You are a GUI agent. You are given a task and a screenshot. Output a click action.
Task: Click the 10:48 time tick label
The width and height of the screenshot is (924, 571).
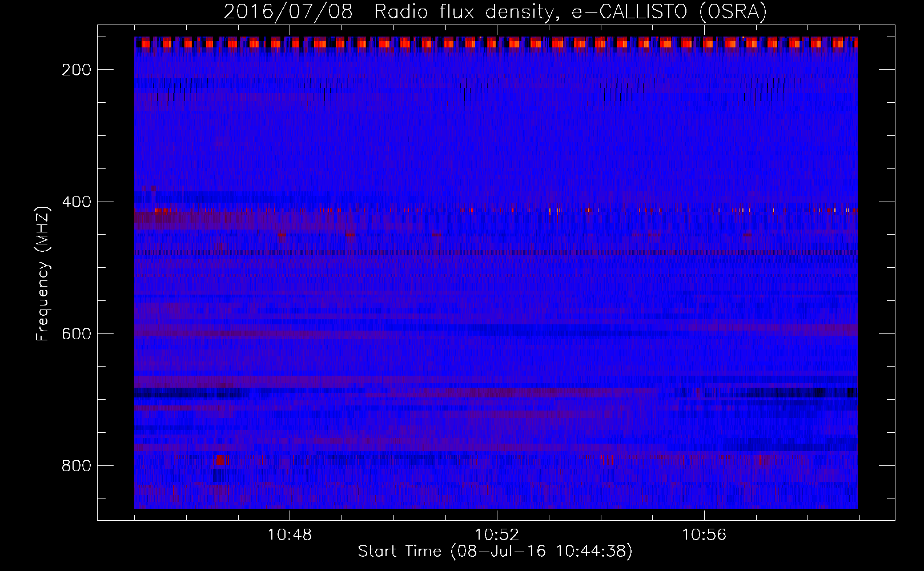[290, 535]
